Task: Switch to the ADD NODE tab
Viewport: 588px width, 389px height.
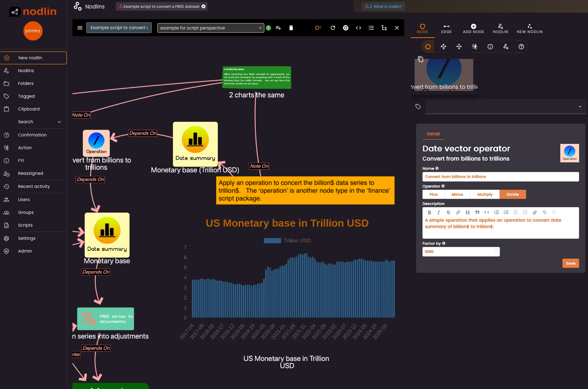Action: [473, 28]
